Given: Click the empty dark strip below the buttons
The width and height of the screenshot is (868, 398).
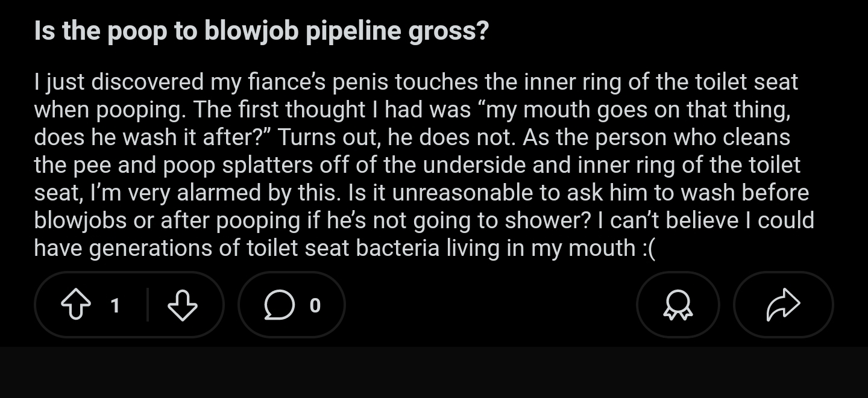Looking at the screenshot, I should (x=434, y=372).
